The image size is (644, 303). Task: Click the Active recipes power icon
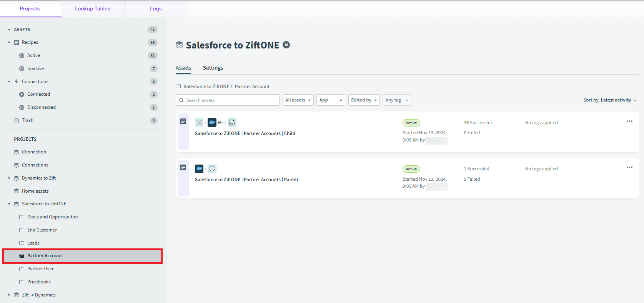point(22,55)
